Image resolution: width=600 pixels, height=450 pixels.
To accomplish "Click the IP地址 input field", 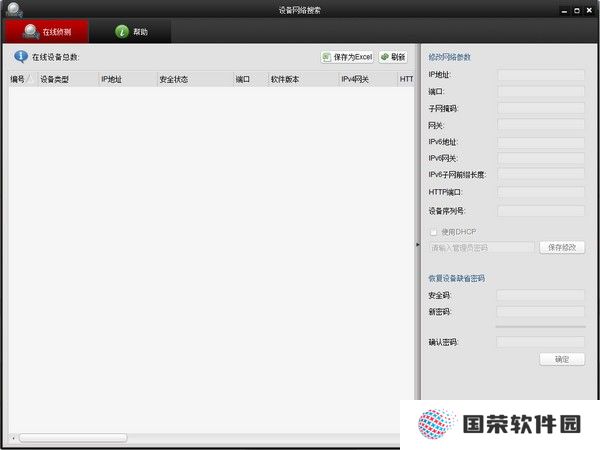I will [541, 75].
